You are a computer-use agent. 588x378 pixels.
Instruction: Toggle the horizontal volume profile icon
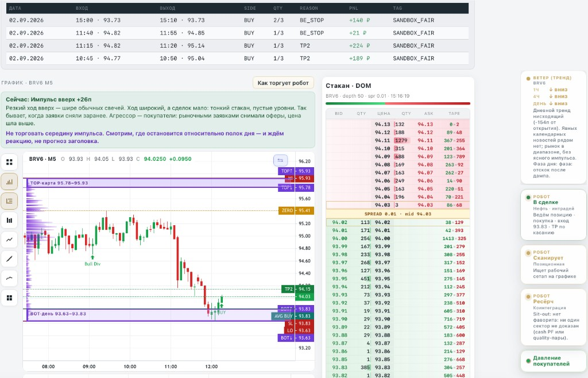point(9,201)
